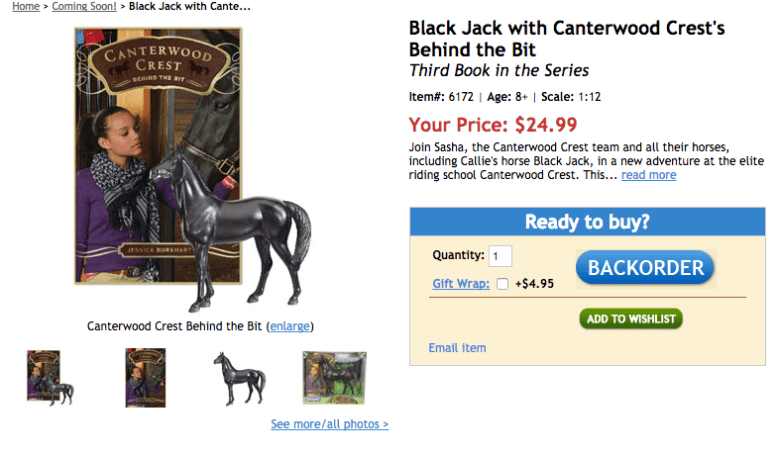The image size is (778, 455).
Task: Click the red Your Price $24.99 text
Action: [x=493, y=125]
